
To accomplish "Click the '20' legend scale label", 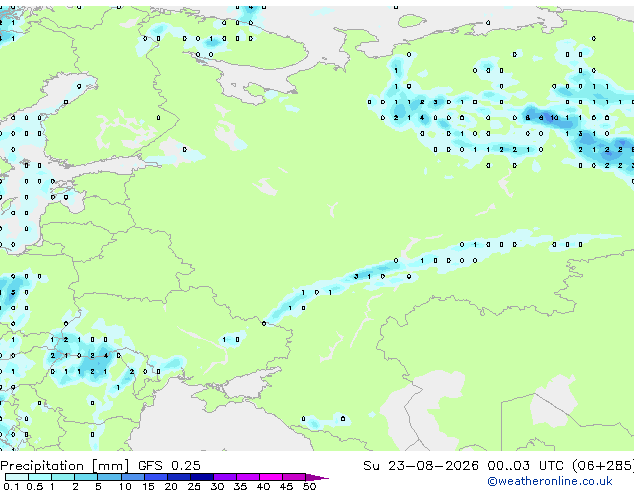I will 171,486.
